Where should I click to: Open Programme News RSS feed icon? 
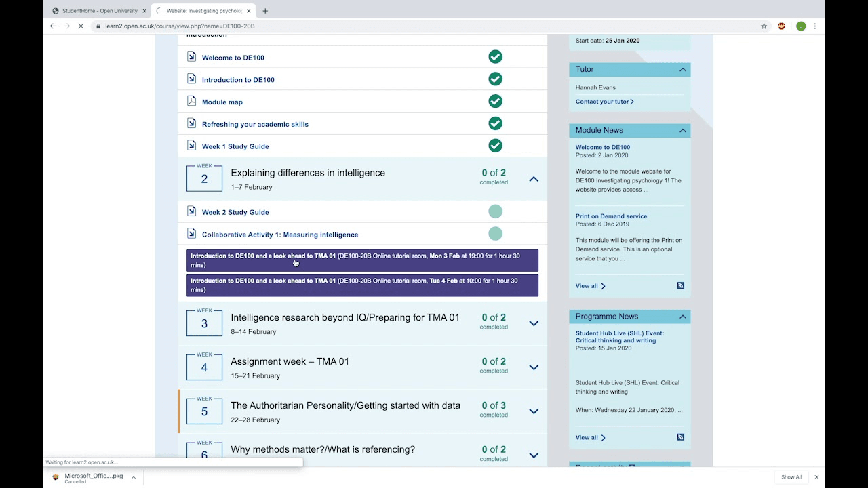click(680, 437)
